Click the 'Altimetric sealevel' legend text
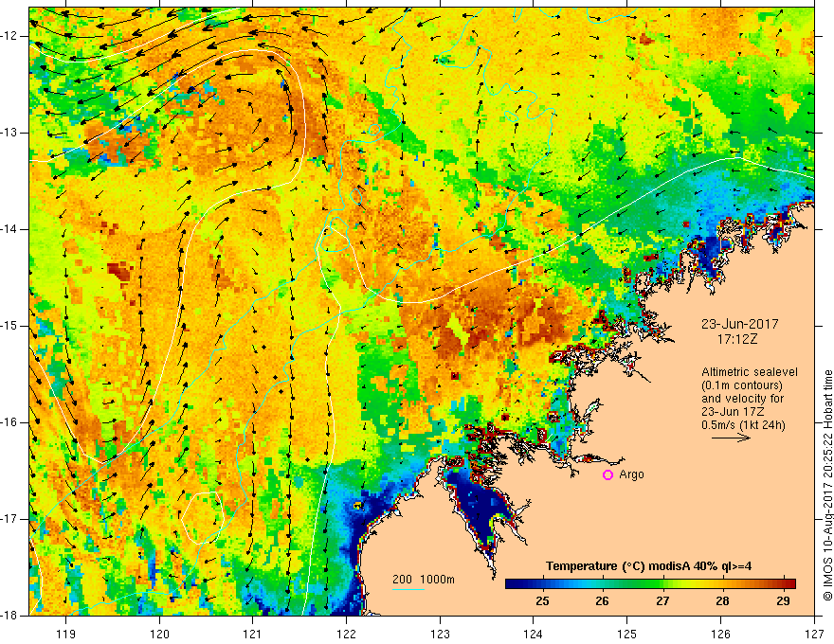The height and width of the screenshot is (644, 834). (750, 372)
